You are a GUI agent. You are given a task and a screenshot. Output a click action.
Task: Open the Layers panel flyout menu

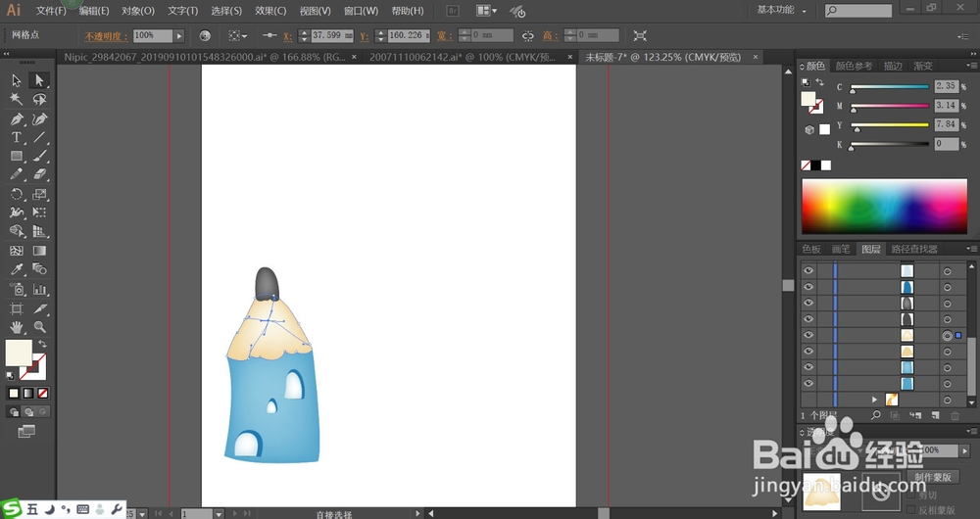point(971,249)
